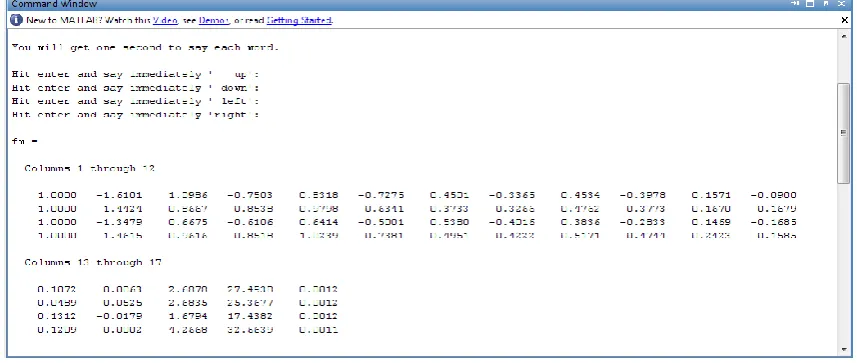Click the blue info icon in the banner
Viewport: 857px width, 363px height.
point(16,20)
